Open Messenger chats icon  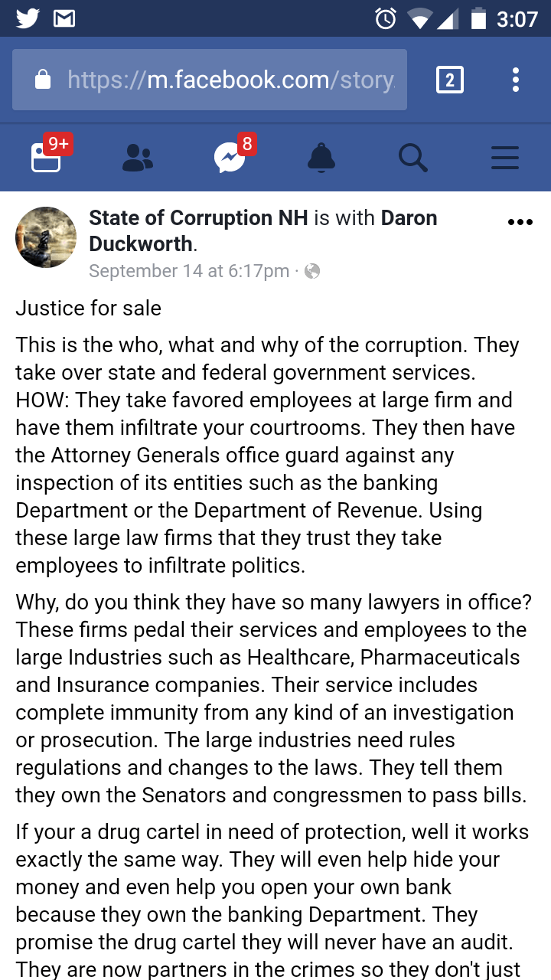(x=230, y=158)
